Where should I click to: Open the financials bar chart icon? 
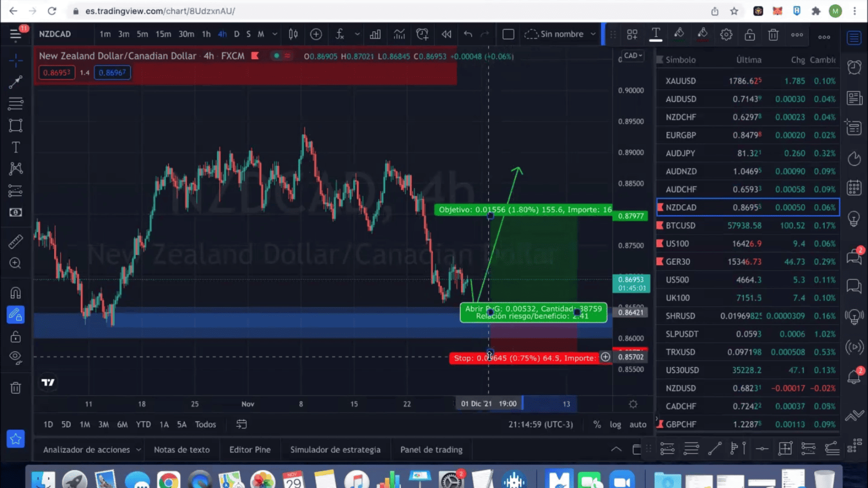[x=375, y=34]
